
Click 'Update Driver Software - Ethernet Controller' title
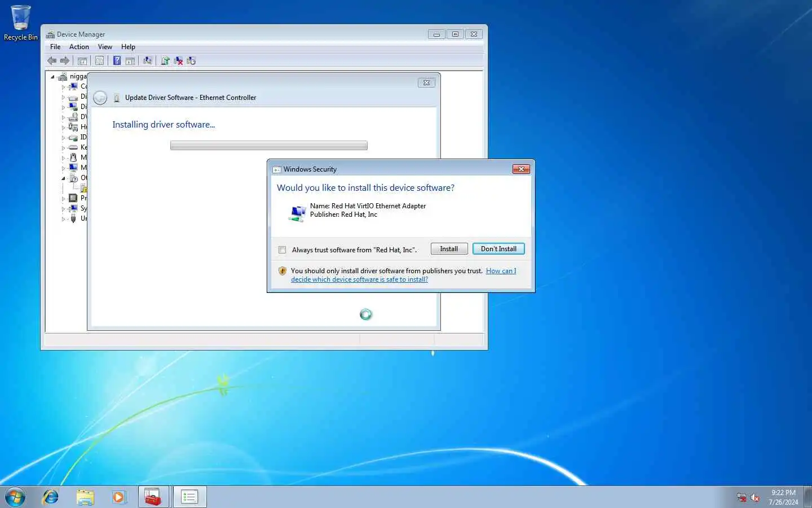(x=191, y=98)
